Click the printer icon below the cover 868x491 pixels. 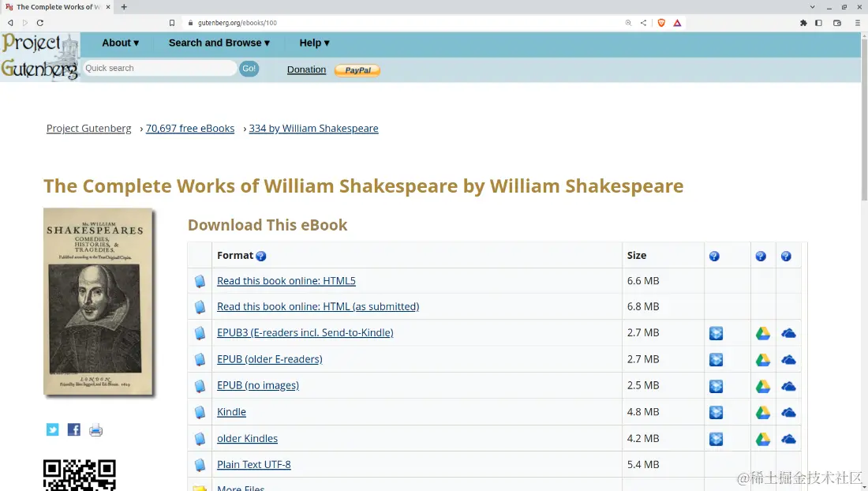point(95,430)
